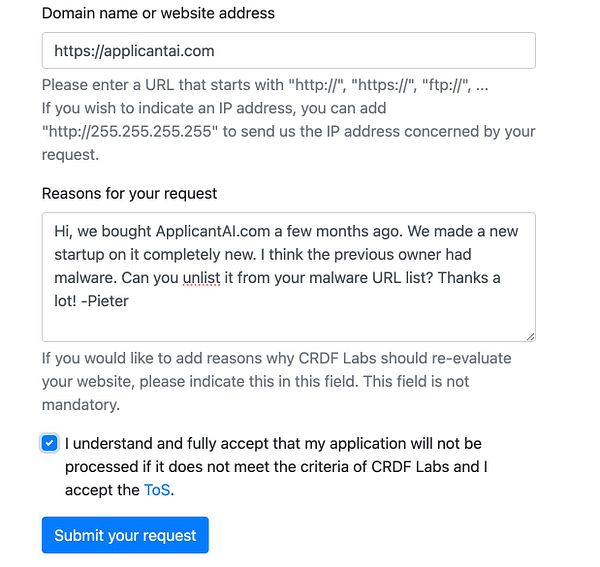Click the "Reasons for your request" label
The image size is (600, 567).
tap(129, 193)
